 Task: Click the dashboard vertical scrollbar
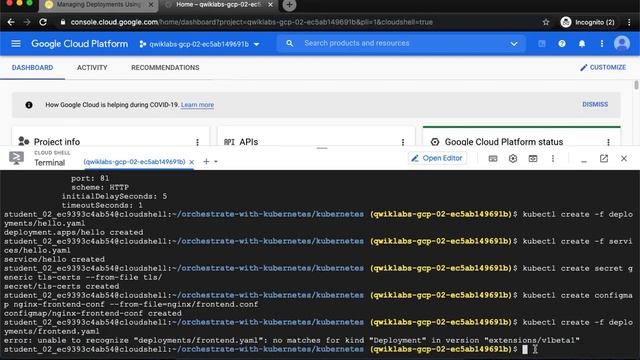(636, 85)
